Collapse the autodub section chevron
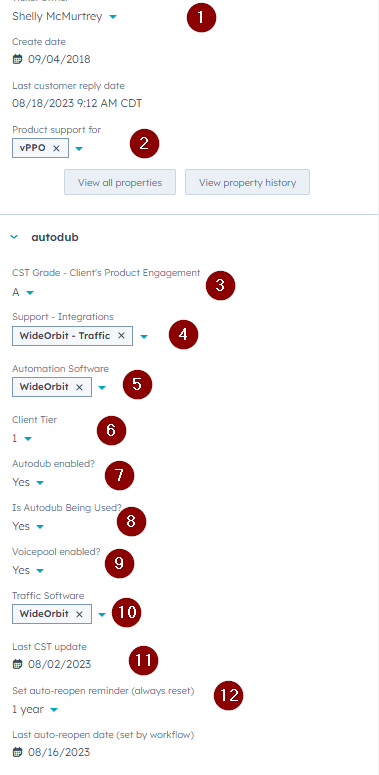 pyautogui.click(x=14, y=237)
